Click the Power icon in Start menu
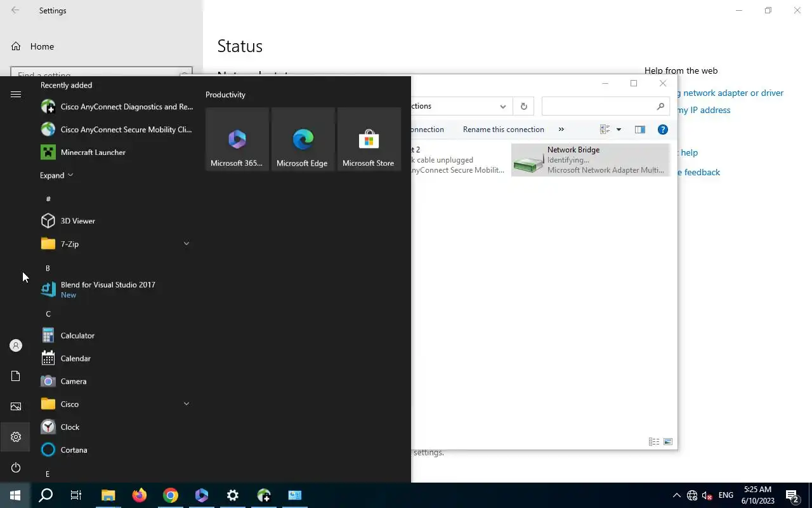The image size is (812, 508). 16,467
